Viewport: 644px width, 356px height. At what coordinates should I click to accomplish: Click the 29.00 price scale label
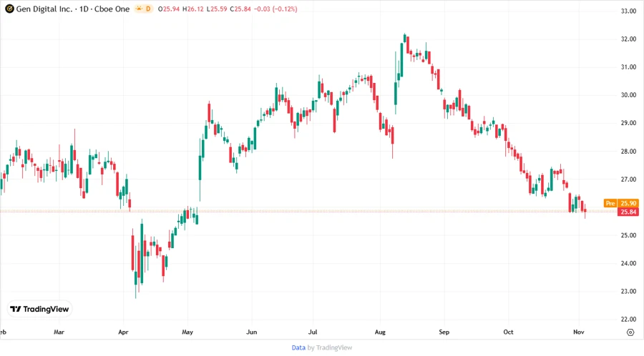629,124
